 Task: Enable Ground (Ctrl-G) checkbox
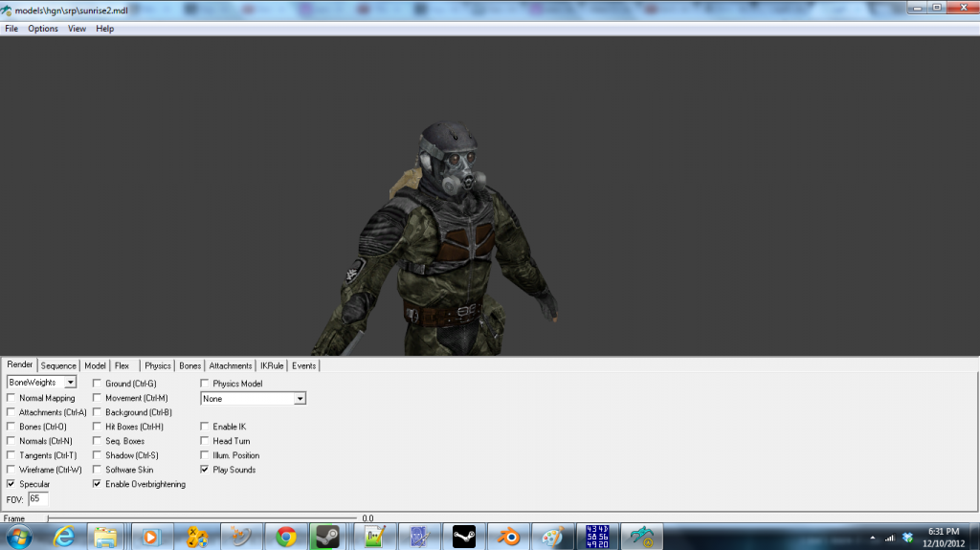point(97,384)
